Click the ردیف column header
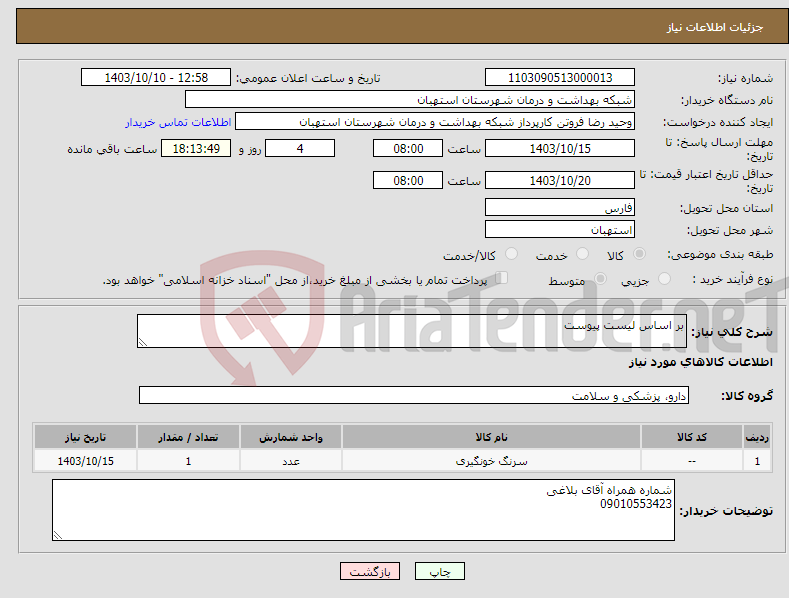This screenshot has height=598, width=789. [x=757, y=437]
